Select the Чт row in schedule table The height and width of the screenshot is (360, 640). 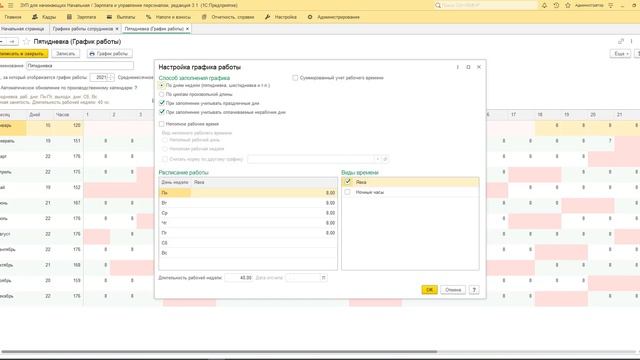pyautogui.click(x=248, y=223)
